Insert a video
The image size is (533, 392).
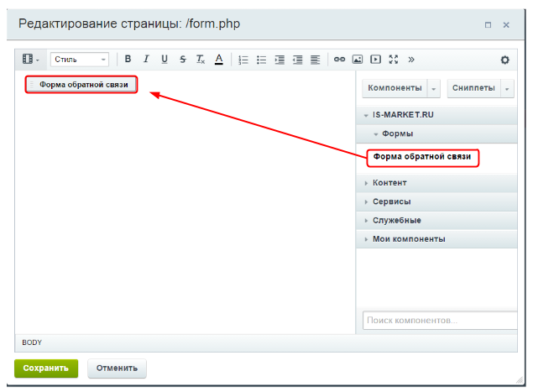(375, 60)
